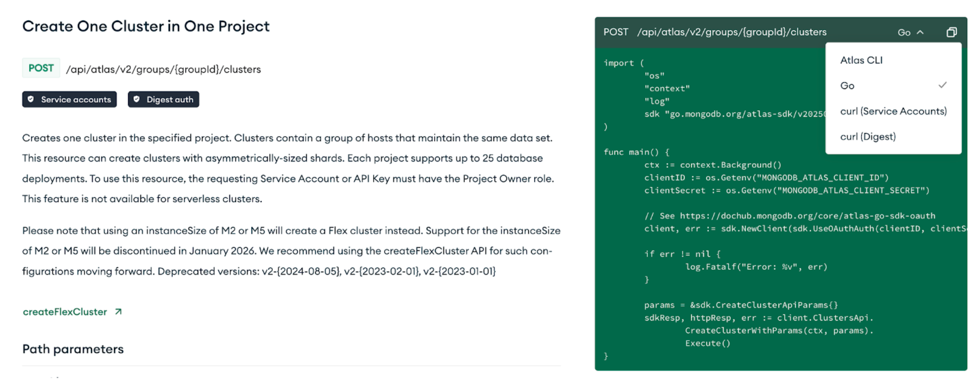980x381 pixels.
Task: Click the checkmark next to Go
Action: (942, 85)
